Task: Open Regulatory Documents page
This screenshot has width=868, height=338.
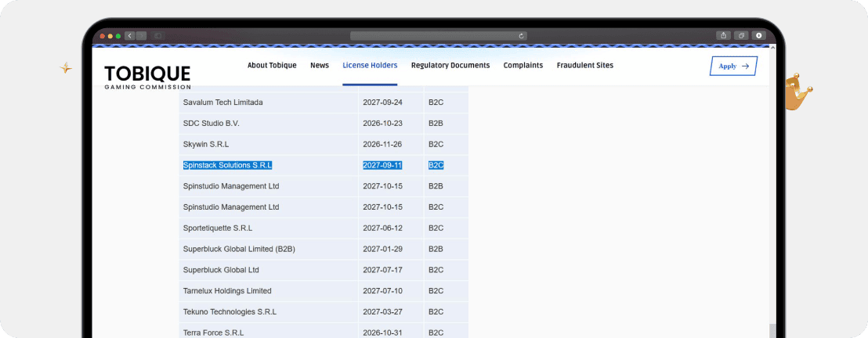Action: [450, 65]
